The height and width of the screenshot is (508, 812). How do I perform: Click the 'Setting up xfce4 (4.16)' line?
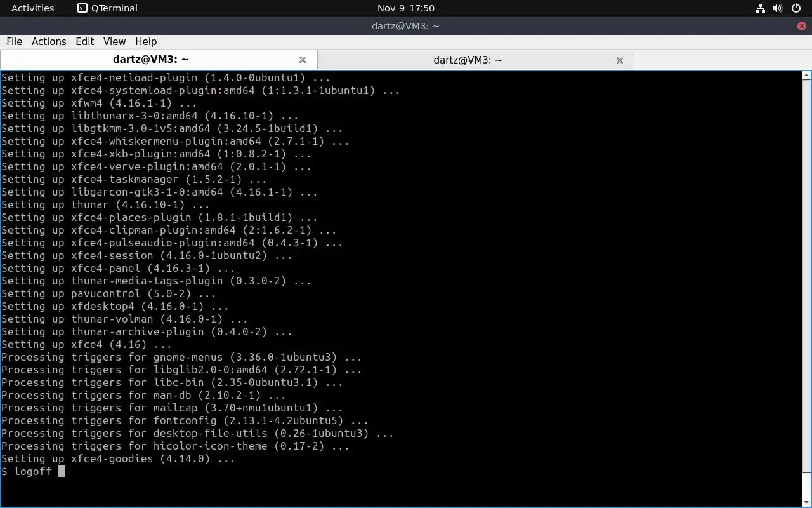coord(86,344)
